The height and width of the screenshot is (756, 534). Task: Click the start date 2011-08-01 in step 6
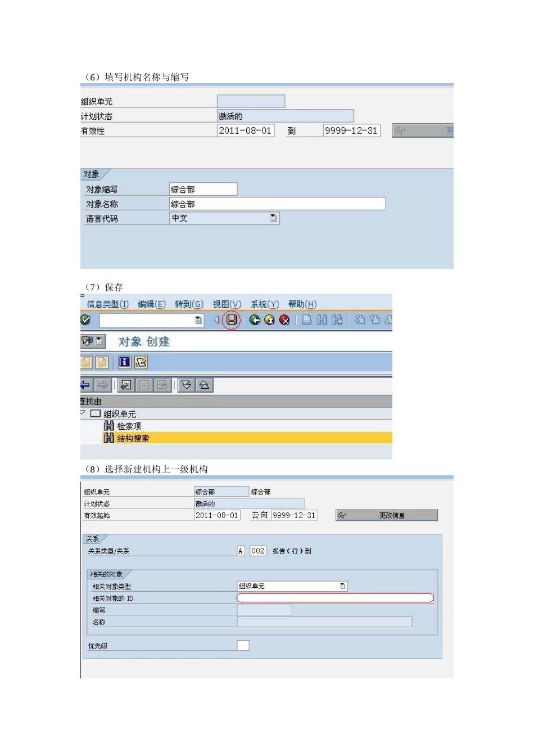(x=245, y=130)
